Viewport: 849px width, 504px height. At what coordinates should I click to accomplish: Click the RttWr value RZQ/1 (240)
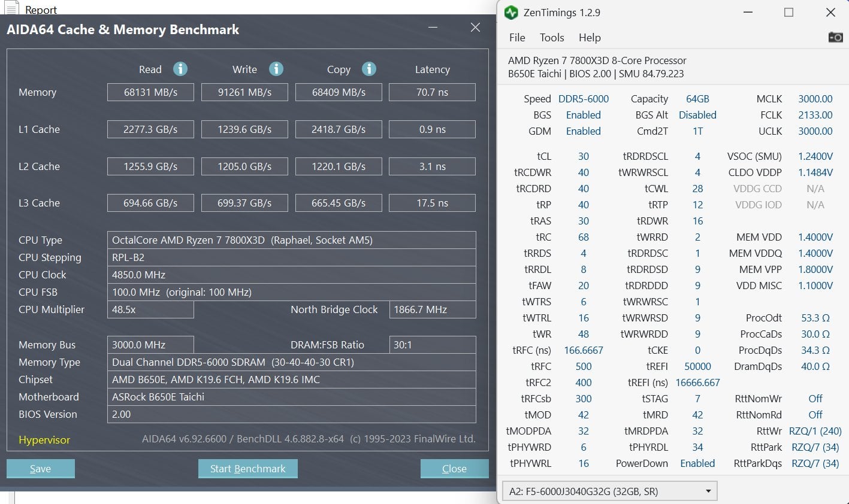pyautogui.click(x=815, y=431)
